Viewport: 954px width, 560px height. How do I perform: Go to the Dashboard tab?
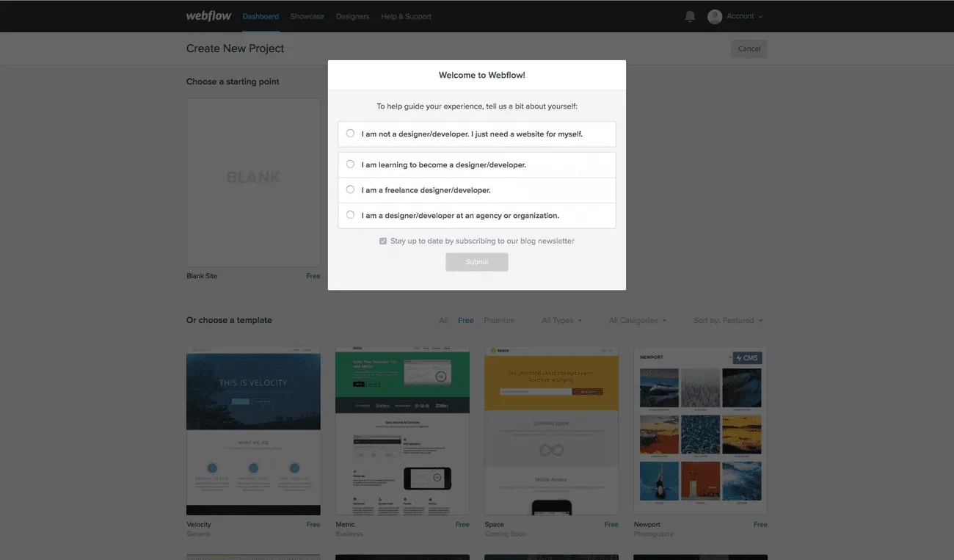pyautogui.click(x=261, y=16)
